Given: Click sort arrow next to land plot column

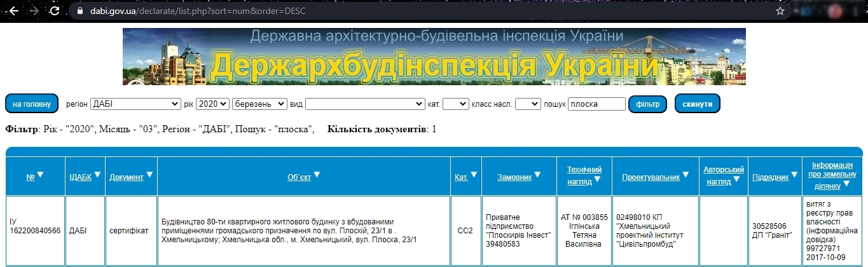Looking at the screenshot, I should pos(846,185).
